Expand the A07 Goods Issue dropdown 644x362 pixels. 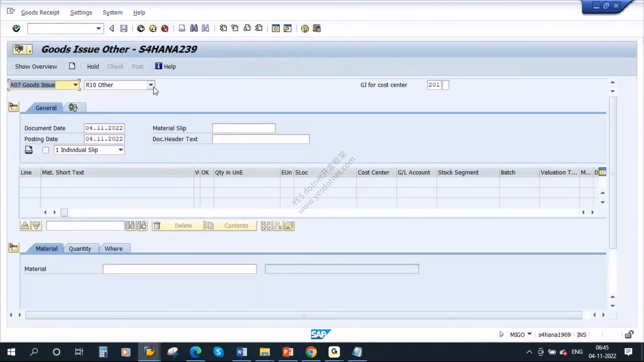coord(75,85)
